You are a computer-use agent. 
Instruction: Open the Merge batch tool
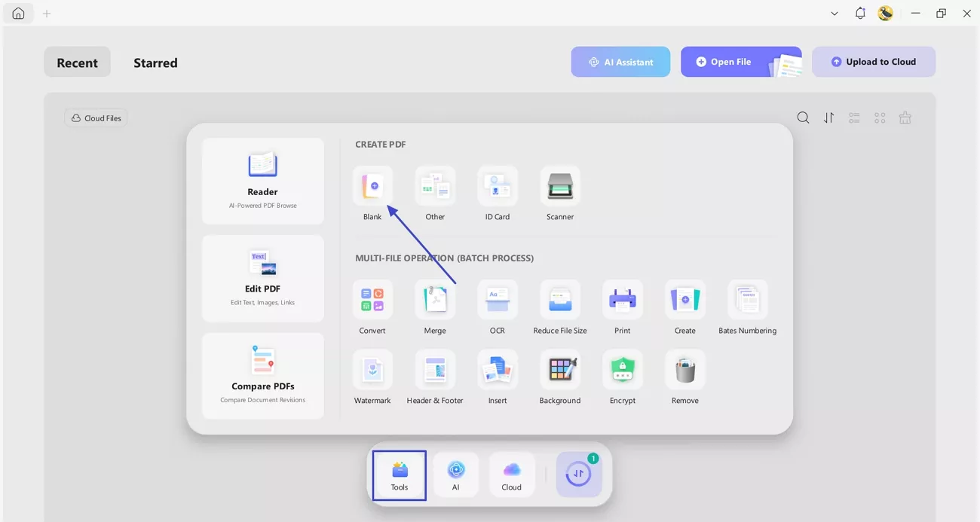coord(435,301)
